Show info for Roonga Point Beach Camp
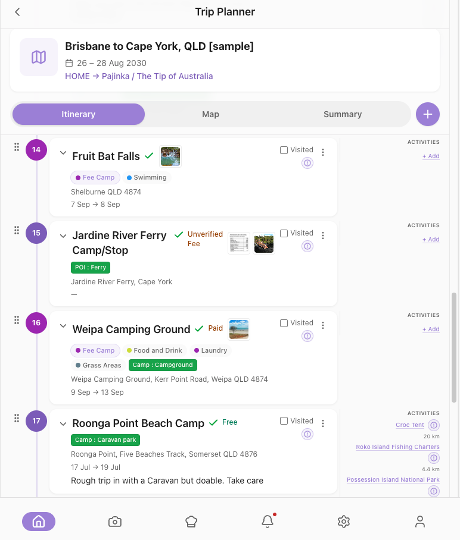Screen dimensions: 460x540 click(307, 434)
